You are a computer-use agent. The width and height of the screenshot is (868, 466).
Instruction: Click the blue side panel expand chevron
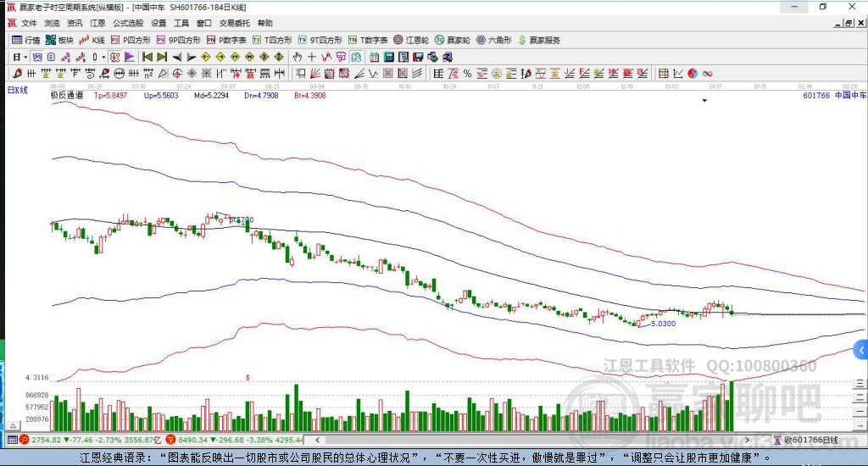[x=861, y=350]
